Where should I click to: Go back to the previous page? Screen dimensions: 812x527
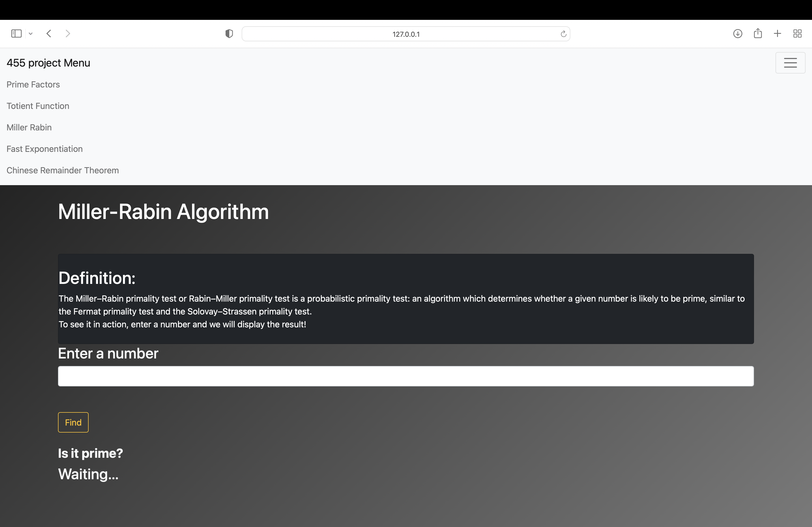pyautogui.click(x=49, y=33)
